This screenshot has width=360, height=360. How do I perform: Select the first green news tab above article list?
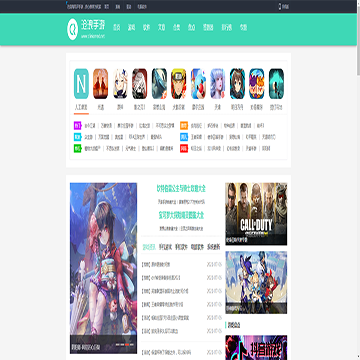point(148,247)
